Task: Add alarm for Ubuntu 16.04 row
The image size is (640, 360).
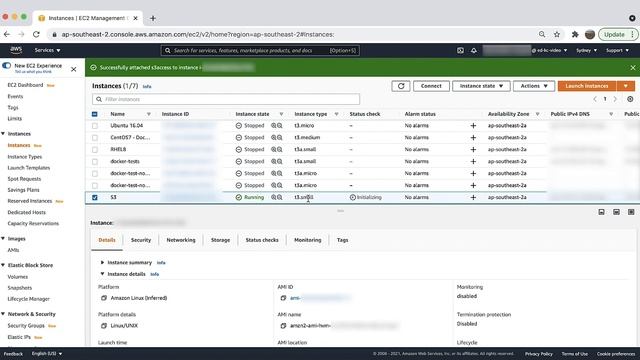Action: click(473, 126)
